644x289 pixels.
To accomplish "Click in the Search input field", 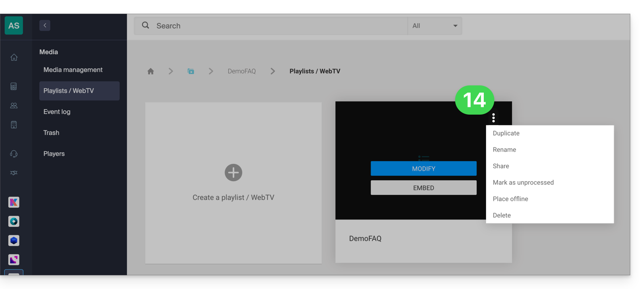I will 278,26.
